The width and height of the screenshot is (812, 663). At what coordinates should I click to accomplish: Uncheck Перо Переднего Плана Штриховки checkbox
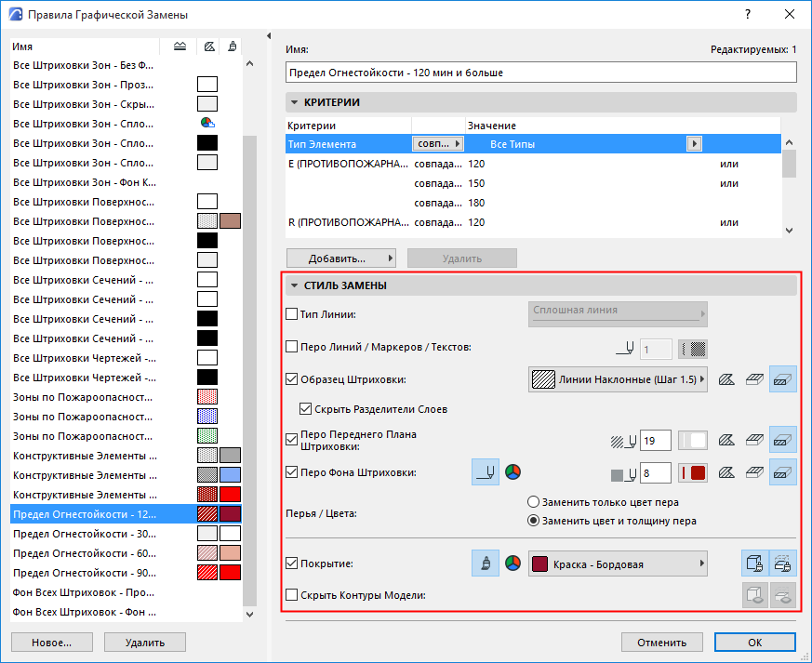pyautogui.click(x=291, y=440)
